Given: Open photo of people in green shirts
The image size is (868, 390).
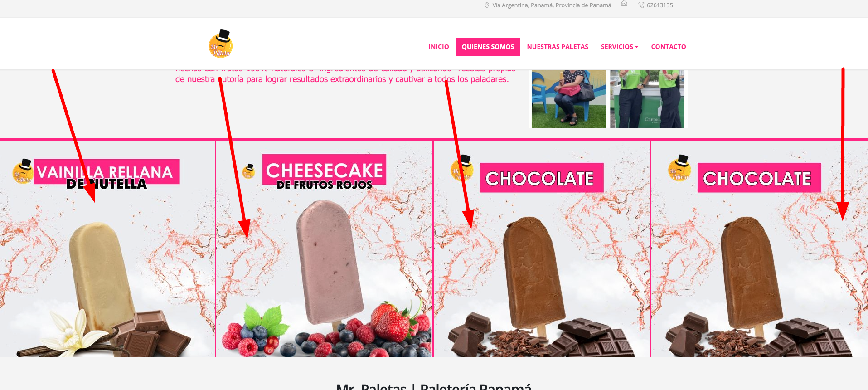Looking at the screenshot, I should (647, 99).
